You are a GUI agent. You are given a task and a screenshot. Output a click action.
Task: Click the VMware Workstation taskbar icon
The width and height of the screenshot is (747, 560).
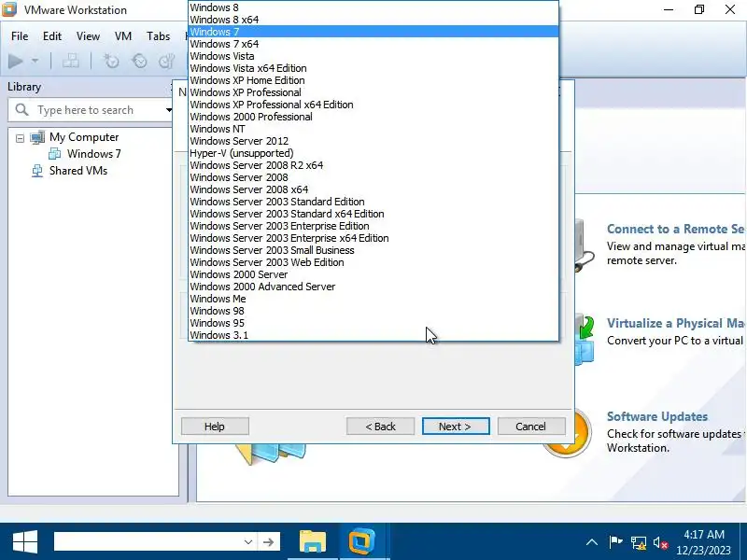(x=361, y=542)
